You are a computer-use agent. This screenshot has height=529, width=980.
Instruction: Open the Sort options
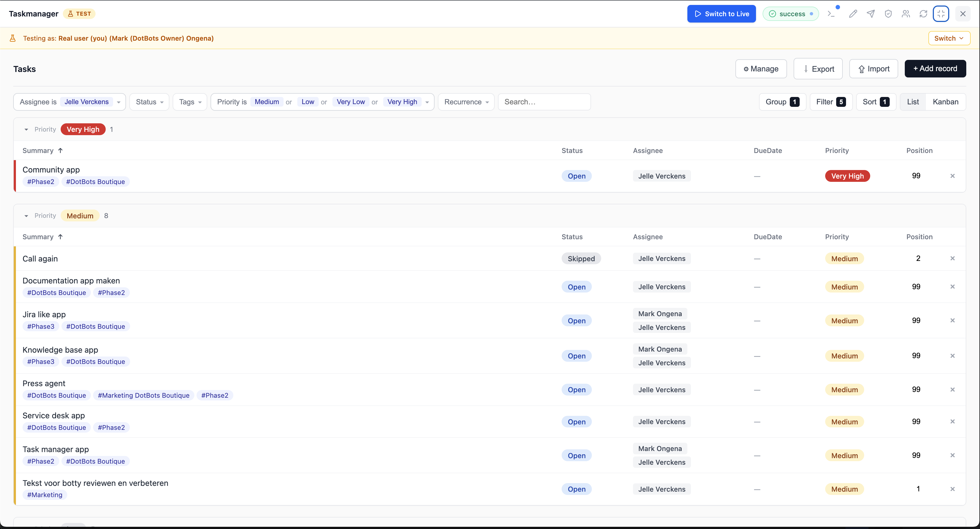876,102
